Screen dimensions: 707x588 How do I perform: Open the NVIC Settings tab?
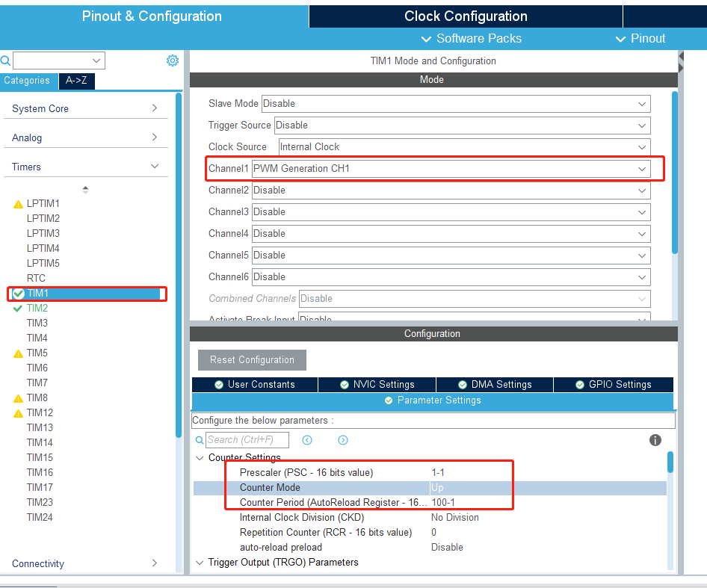(377, 385)
